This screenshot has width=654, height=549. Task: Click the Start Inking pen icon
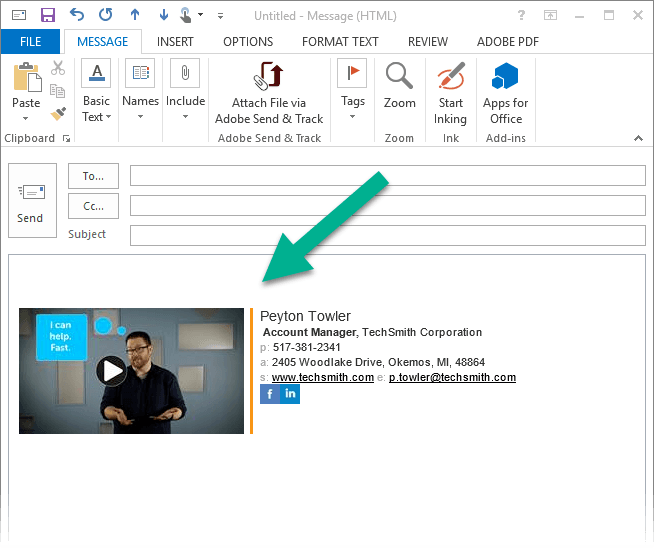tap(450, 76)
